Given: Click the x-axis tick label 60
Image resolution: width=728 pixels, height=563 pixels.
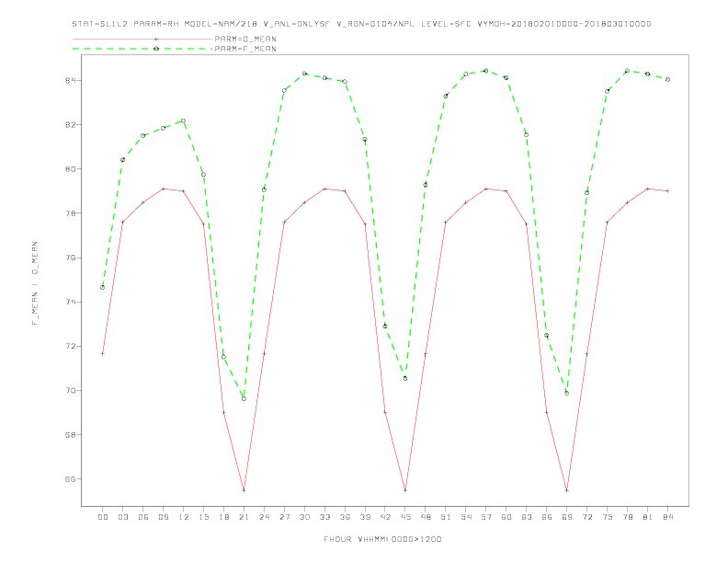Looking at the screenshot, I should pyautogui.click(x=506, y=517).
